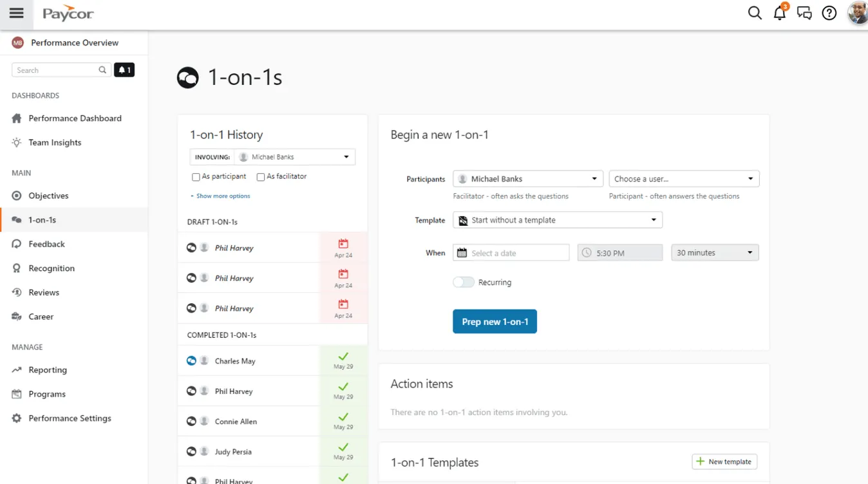Open Performance Dashboard
The height and width of the screenshot is (484, 868).
[x=75, y=118]
